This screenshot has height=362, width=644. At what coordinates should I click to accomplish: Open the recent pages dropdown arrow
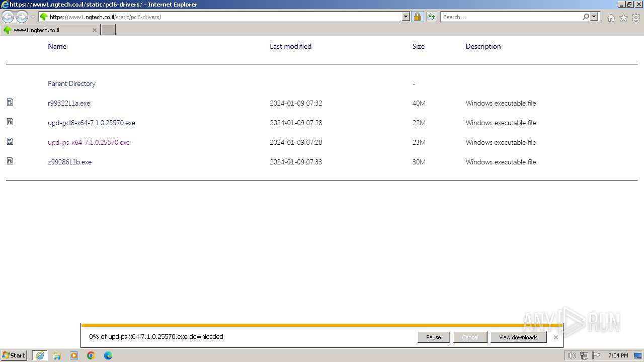pos(33,17)
